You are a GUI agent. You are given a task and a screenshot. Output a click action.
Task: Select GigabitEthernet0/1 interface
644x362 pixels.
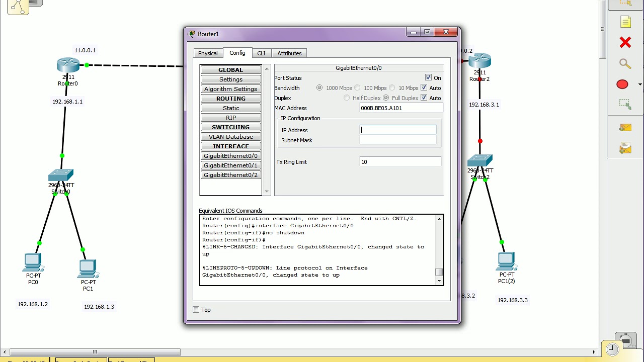tap(231, 165)
